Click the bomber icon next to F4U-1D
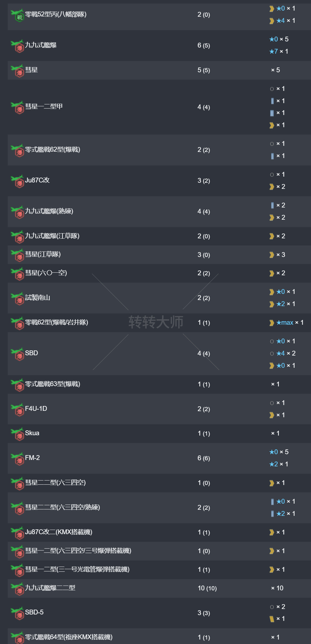The height and width of the screenshot is (644, 311). [18, 410]
